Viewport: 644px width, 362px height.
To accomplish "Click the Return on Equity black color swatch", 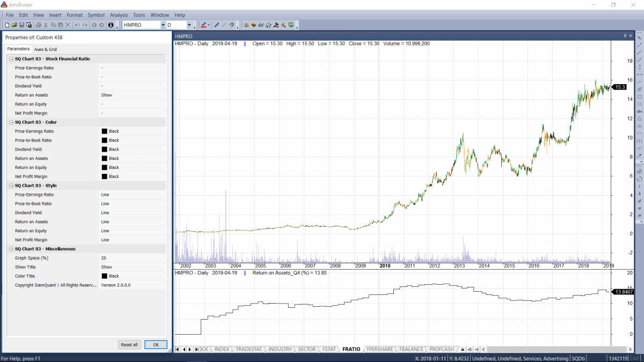I will 104,167.
